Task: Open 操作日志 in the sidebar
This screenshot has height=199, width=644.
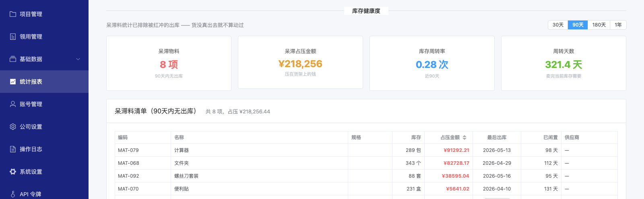Action: [44, 149]
